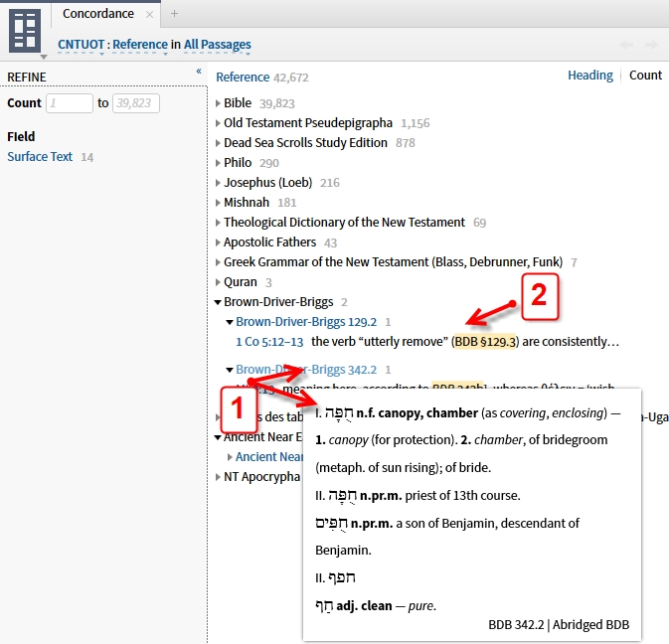The image size is (669, 644).
Task: Click the highlighted BDB §129.3 citation
Action: tap(485, 342)
